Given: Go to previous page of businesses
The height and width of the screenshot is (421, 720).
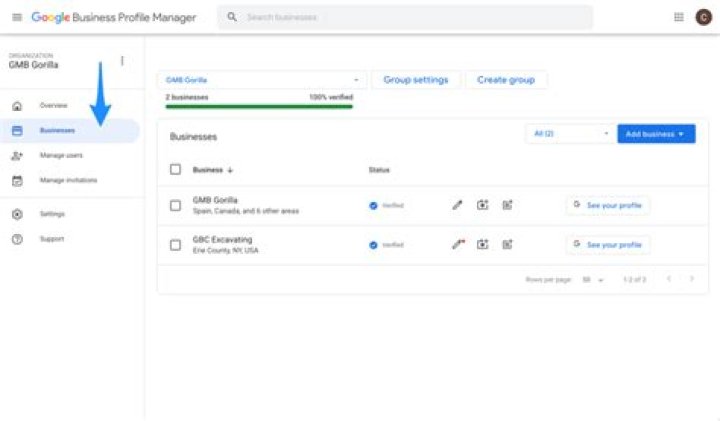Looking at the screenshot, I should coord(669,279).
